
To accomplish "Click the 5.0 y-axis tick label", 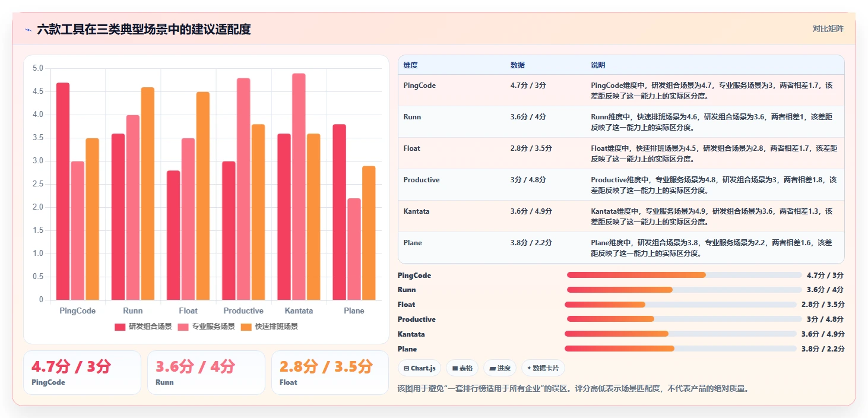I will [x=38, y=68].
